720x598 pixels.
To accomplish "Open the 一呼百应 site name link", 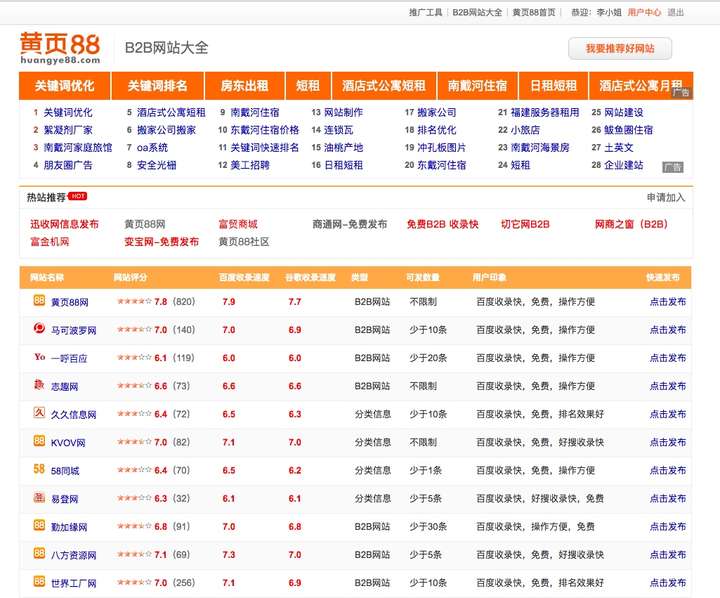I will 69,358.
